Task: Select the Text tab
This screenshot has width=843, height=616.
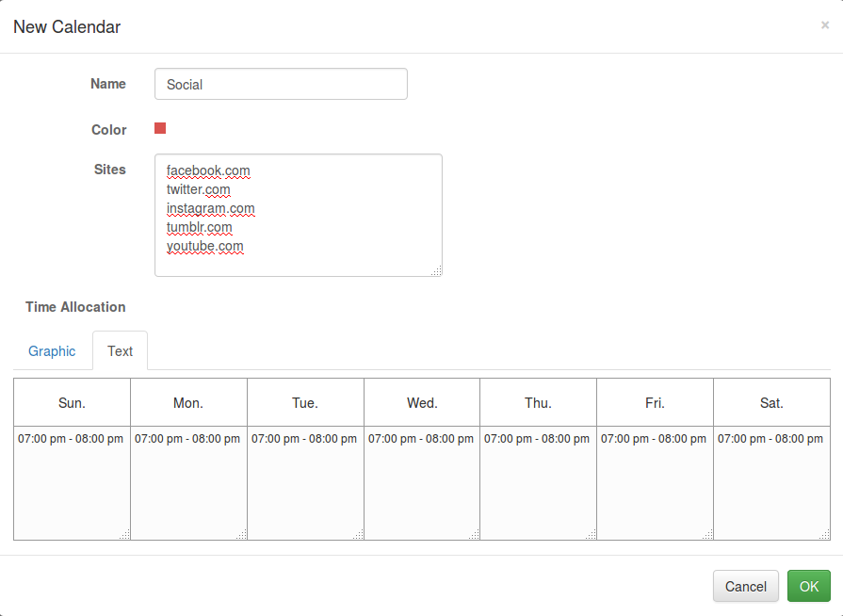Action: (x=120, y=351)
